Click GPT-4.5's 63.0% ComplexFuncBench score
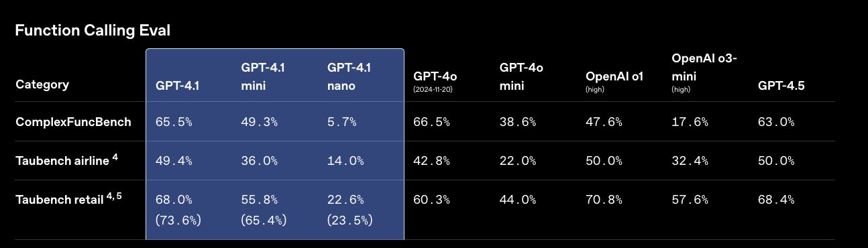This screenshot has width=868, height=248. tap(776, 122)
